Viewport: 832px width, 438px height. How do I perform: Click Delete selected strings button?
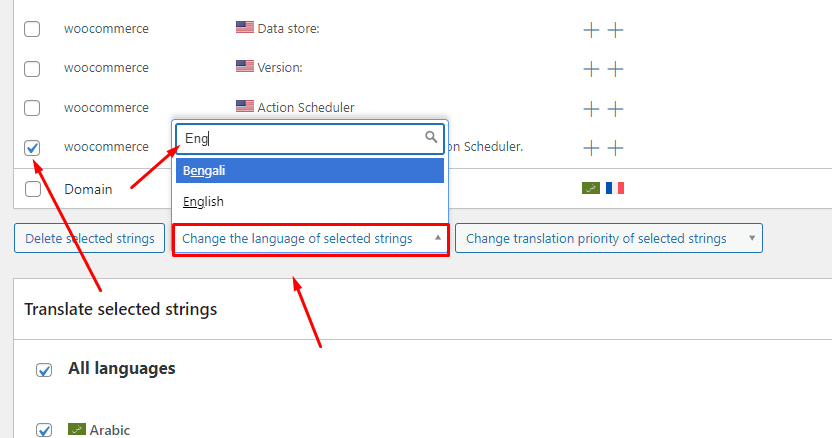(90, 238)
